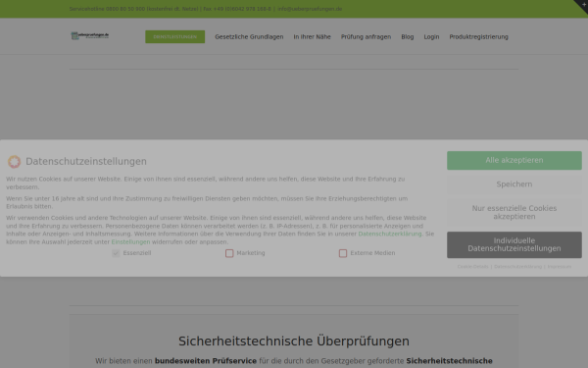Open Produktregistrierung menu item
Image resolution: width=588 pixels, height=368 pixels.
479,37
